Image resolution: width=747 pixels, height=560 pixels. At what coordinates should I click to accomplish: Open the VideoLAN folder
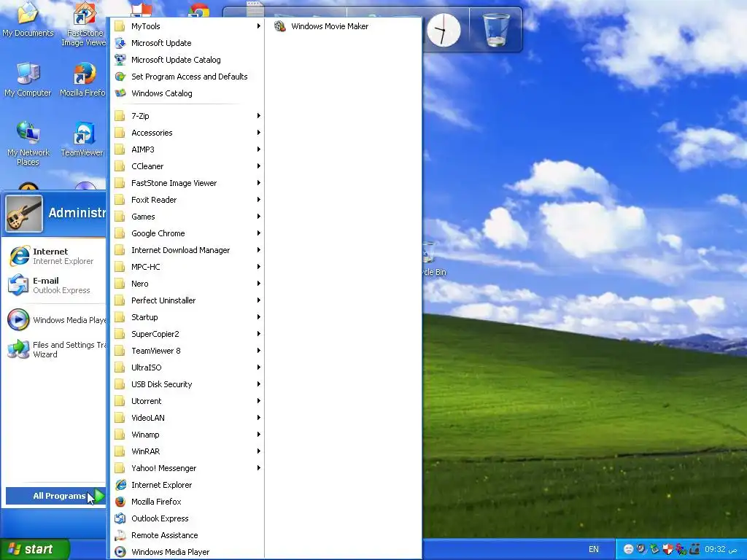186,418
